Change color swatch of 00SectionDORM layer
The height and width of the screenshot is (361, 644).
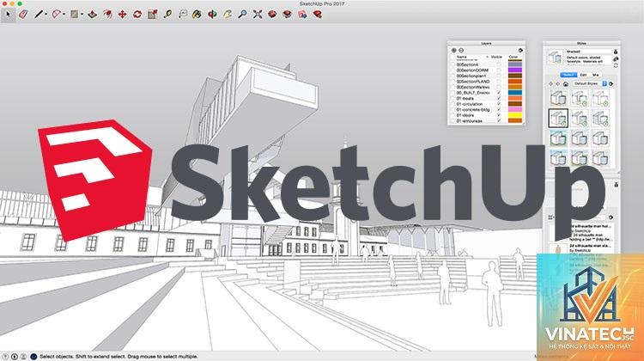pos(515,70)
